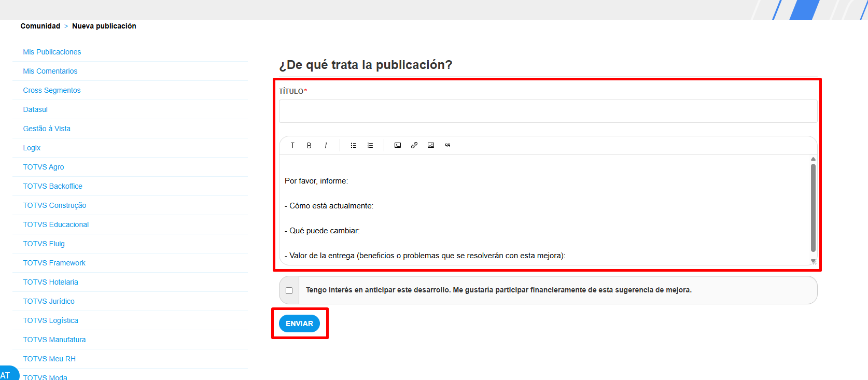Open the TOTVS Jurídico topic
Image resolution: width=868 pixels, height=380 pixels.
pos(49,301)
